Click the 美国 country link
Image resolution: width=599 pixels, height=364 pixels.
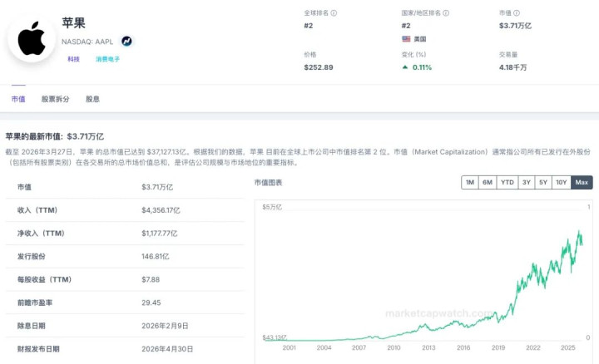[x=420, y=39]
